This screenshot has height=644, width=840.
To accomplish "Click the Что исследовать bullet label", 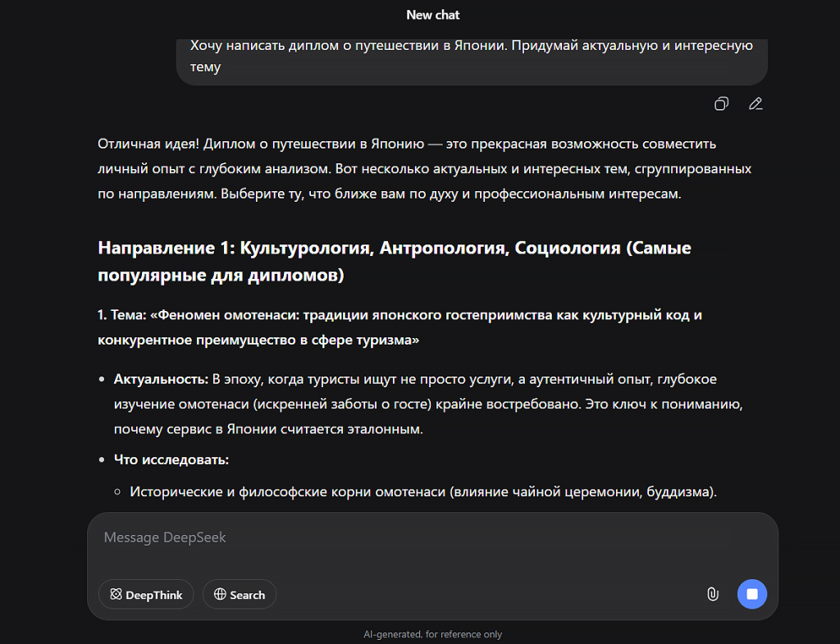I will pyautogui.click(x=171, y=459).
